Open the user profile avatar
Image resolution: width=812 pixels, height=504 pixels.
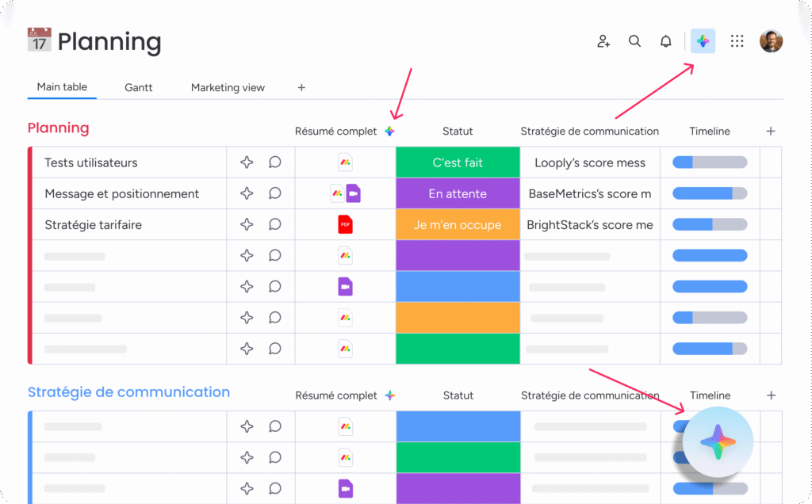(x=771, y=41)
